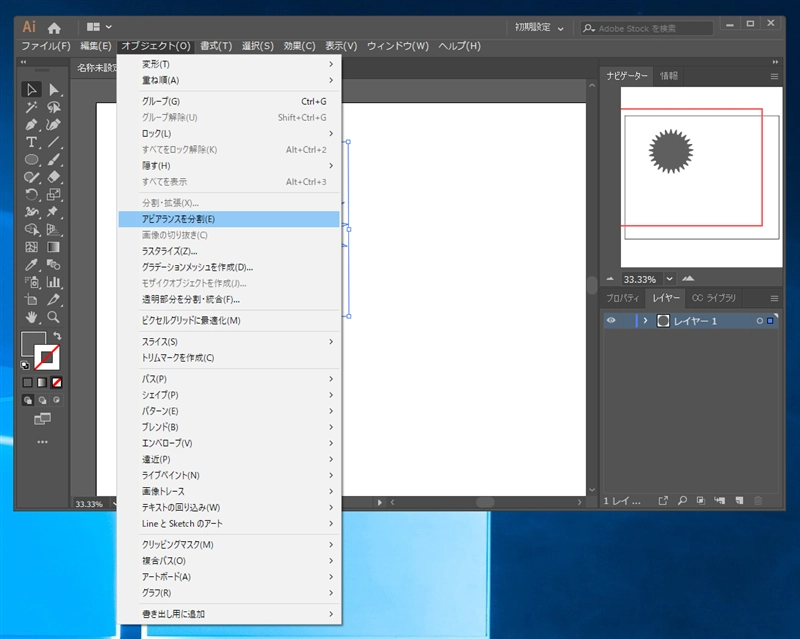
Task: Choose the Ellipse tool
Action: 31,160
